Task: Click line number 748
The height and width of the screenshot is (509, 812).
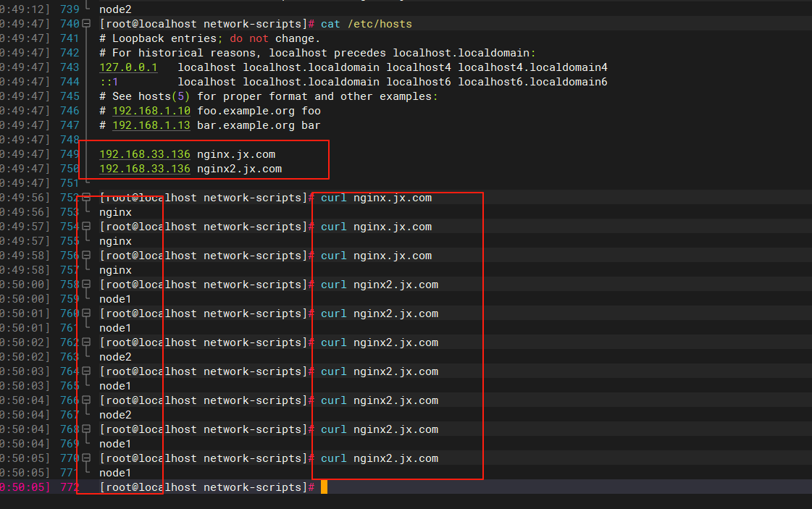Action: (70, 140)
